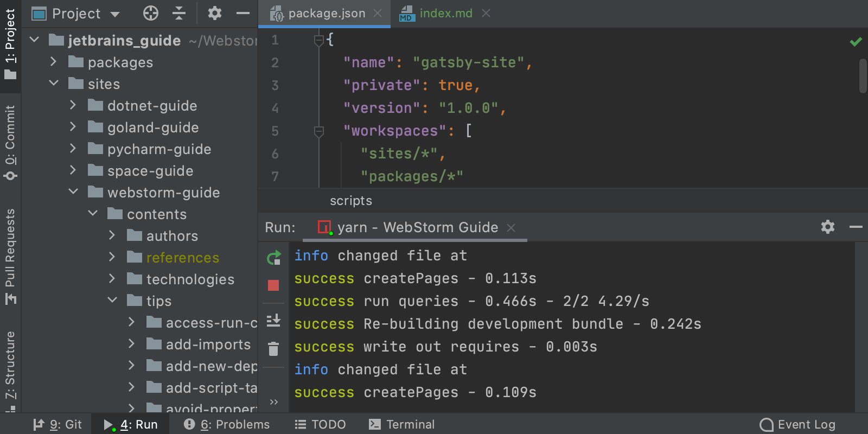Open the Problems tool window
Image resolution: width=868 pixels, height=434 pixels.
pos(227,424)
